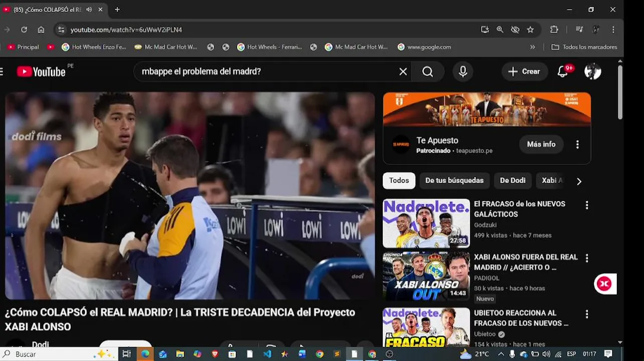Open options for UBIETOO REACCIONA video
Image resolution: width=644 pixels, height=361 pixels.
[586, 314]
